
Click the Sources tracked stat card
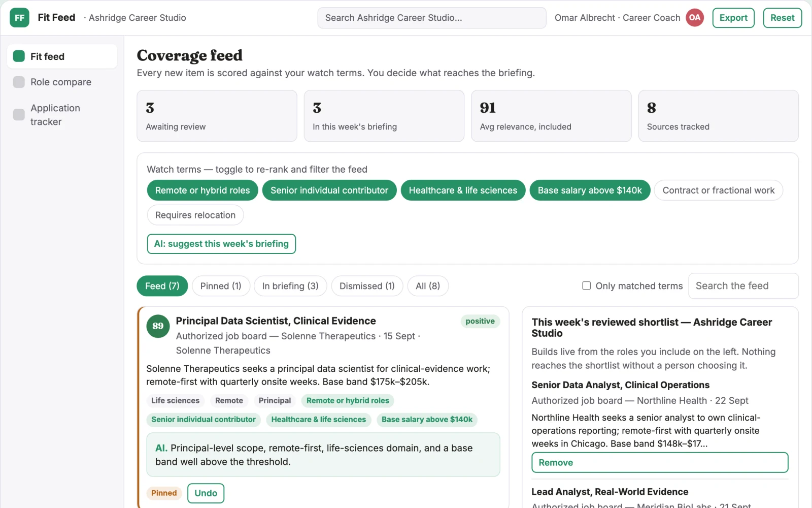point(719,116)
